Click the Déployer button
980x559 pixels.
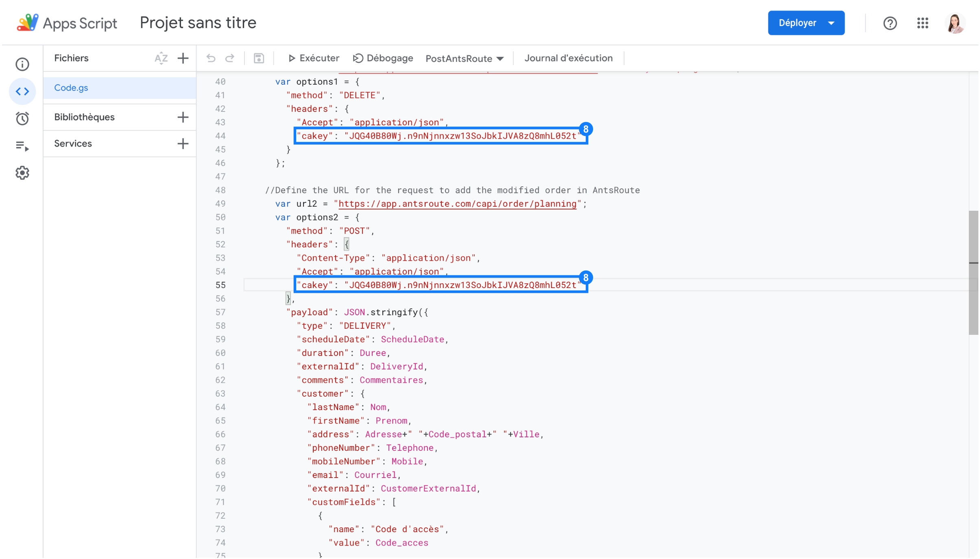[806, 23]
